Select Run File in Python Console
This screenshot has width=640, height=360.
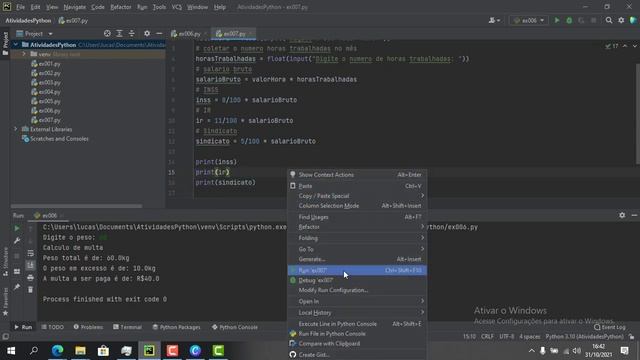357,334
